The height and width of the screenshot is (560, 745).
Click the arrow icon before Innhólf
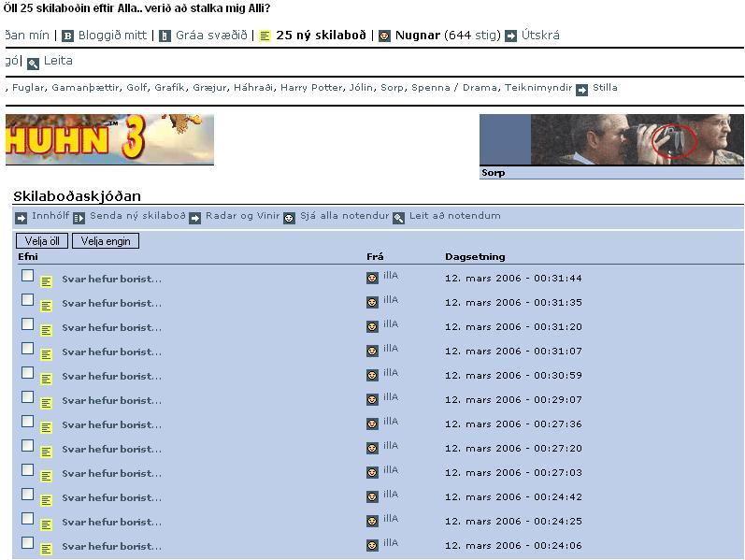21,218
